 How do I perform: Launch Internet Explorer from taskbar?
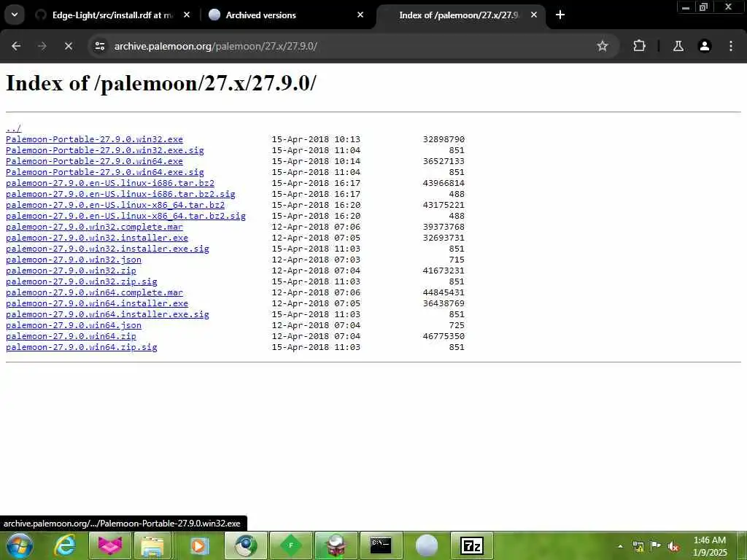65,545
